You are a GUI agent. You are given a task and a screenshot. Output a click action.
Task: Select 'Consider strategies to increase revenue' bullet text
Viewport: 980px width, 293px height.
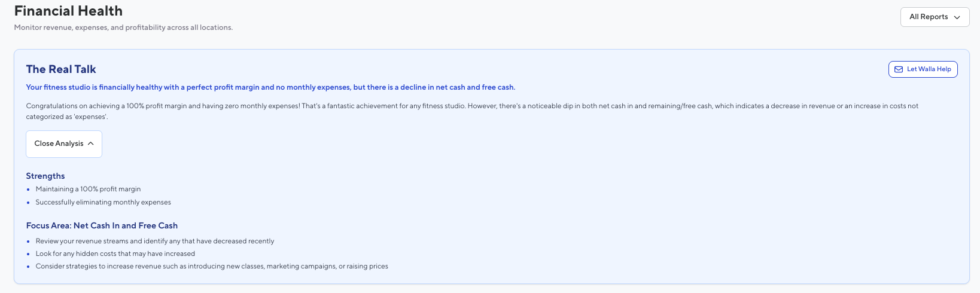(x=212, y=266)
